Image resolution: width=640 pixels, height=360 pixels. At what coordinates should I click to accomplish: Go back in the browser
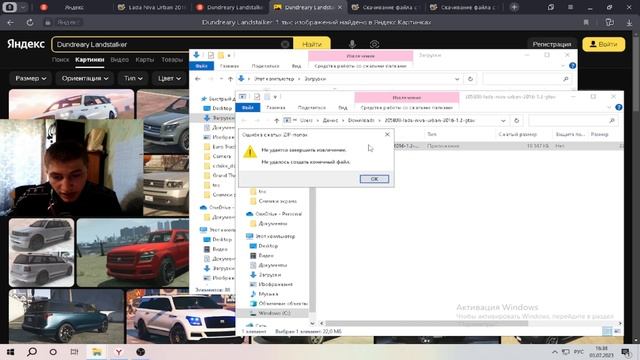pyautogui.click(x=11, y=22)
